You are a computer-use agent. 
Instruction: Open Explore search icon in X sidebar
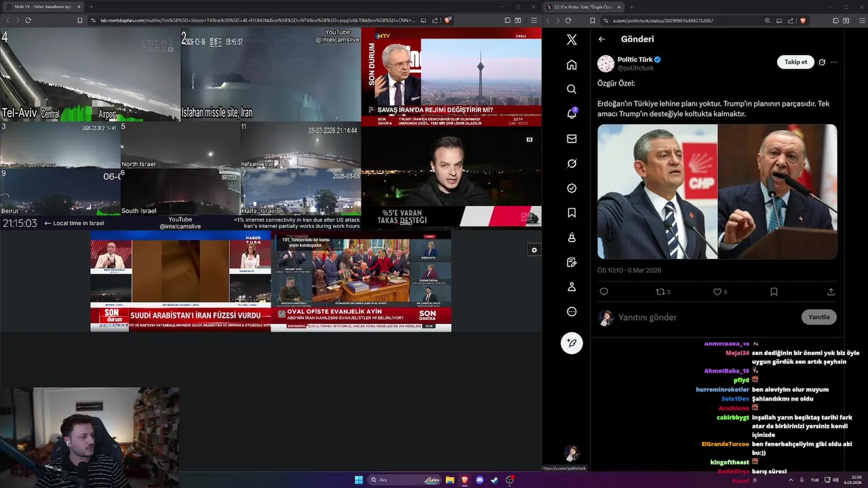point(572,89)
